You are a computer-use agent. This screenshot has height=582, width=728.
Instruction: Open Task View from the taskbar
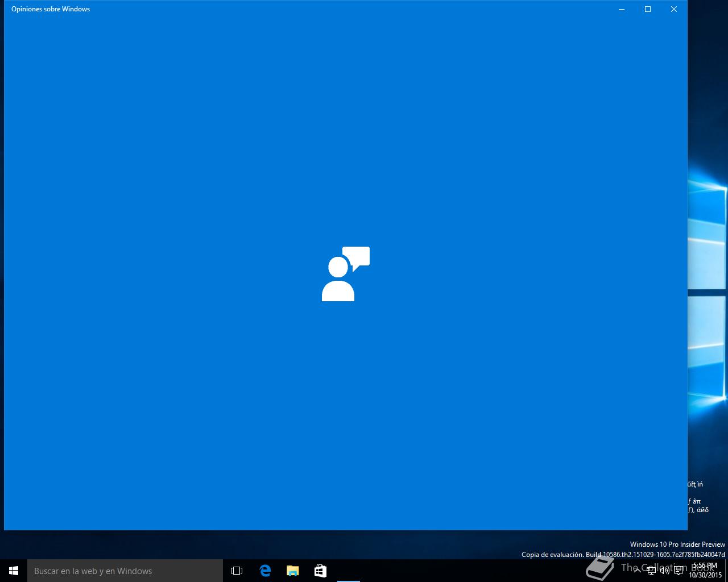point(237,571)
